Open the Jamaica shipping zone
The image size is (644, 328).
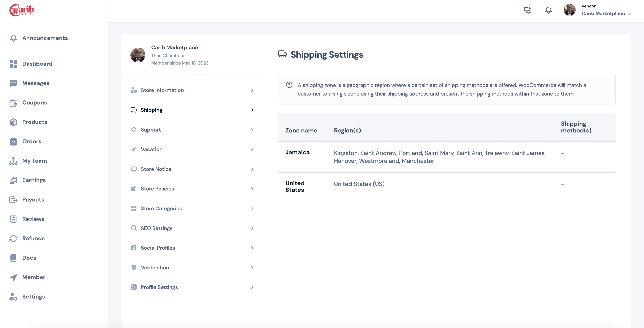[298, 152]
